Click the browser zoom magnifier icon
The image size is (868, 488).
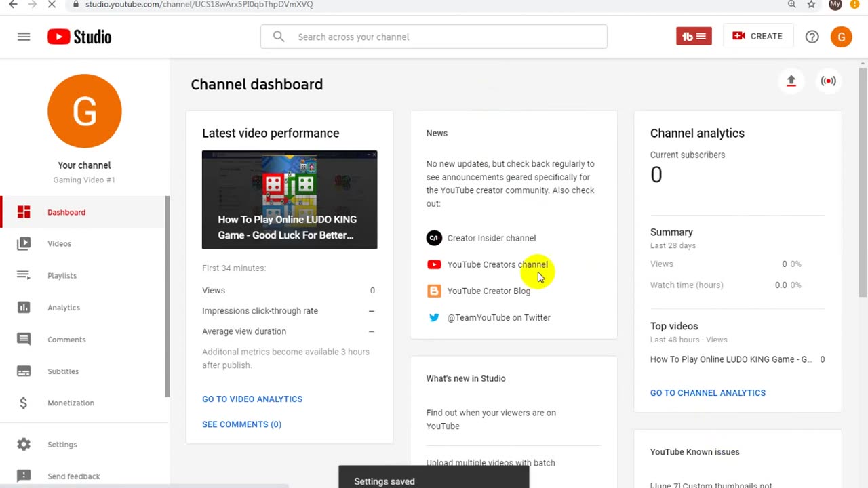click(x=791, y=4)
